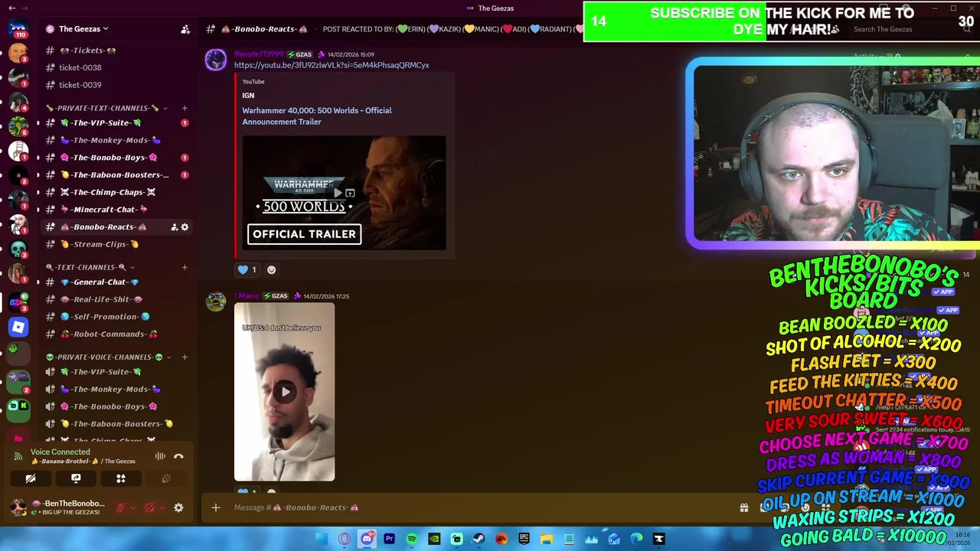Open Spotify from the taskbar
This screenshot has width=980, height=551.
coord(412,539)
